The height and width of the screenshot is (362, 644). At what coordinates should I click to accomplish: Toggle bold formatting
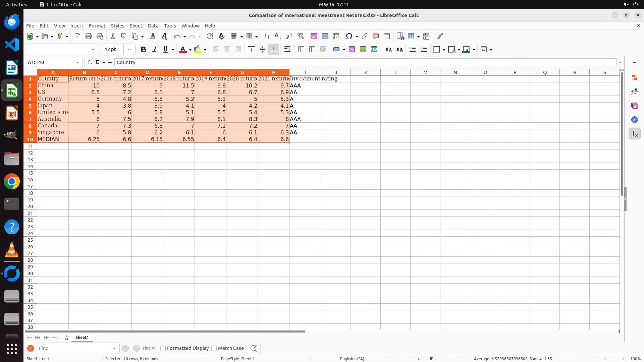point(144,50)
